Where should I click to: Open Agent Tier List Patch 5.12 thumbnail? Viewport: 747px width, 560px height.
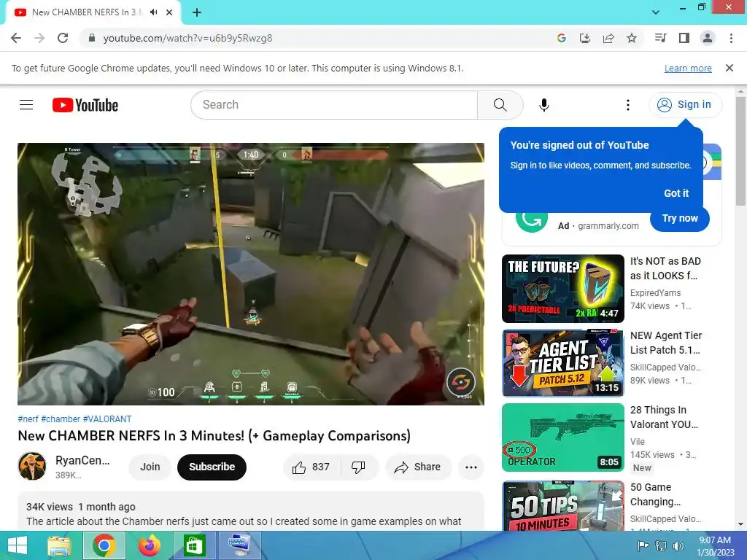(x=562, y=363)
